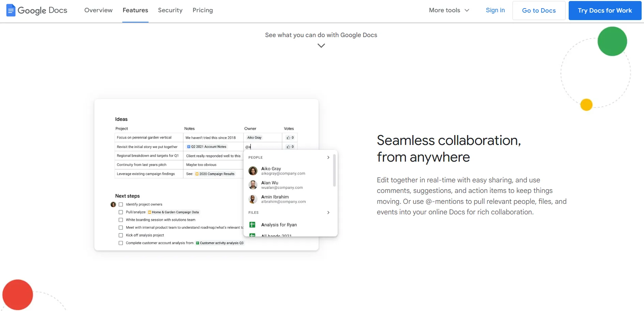The width and height of the screenshot is (644, 311).
Task: Open 'Home & Garden Campaign Data' chip
Action: [173, 212]
